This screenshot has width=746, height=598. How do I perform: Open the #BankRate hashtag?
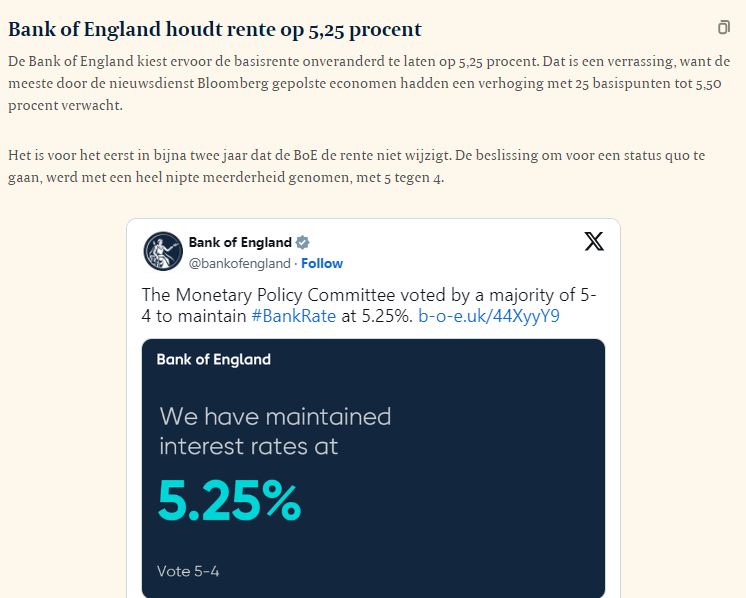click(294, 316)
